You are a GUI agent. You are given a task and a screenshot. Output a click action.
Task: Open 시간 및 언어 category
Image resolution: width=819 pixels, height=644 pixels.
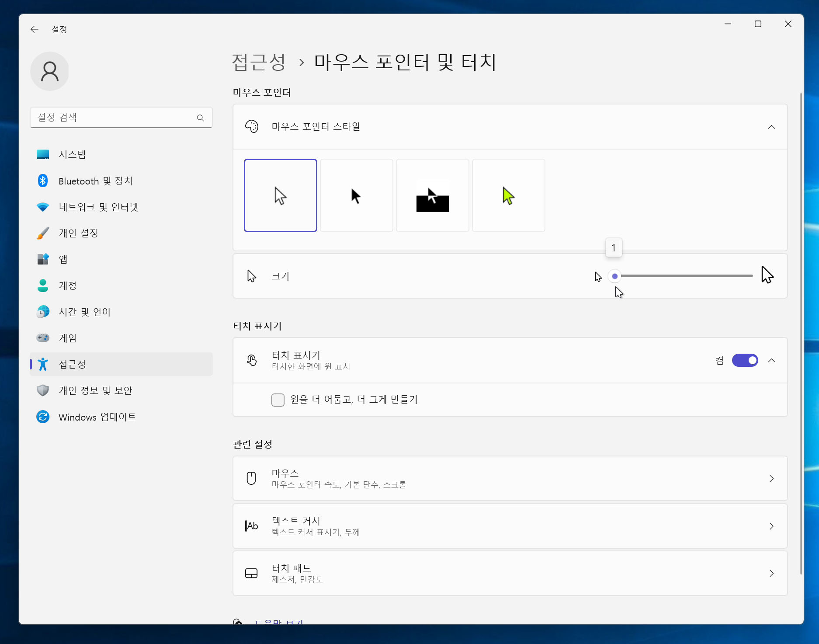(x=121, y=312)
